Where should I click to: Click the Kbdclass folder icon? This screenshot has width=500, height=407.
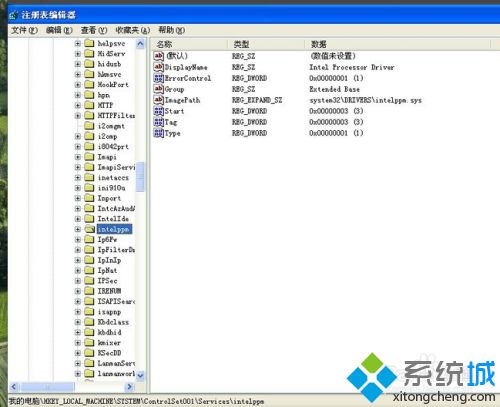[x=89, y=322]
